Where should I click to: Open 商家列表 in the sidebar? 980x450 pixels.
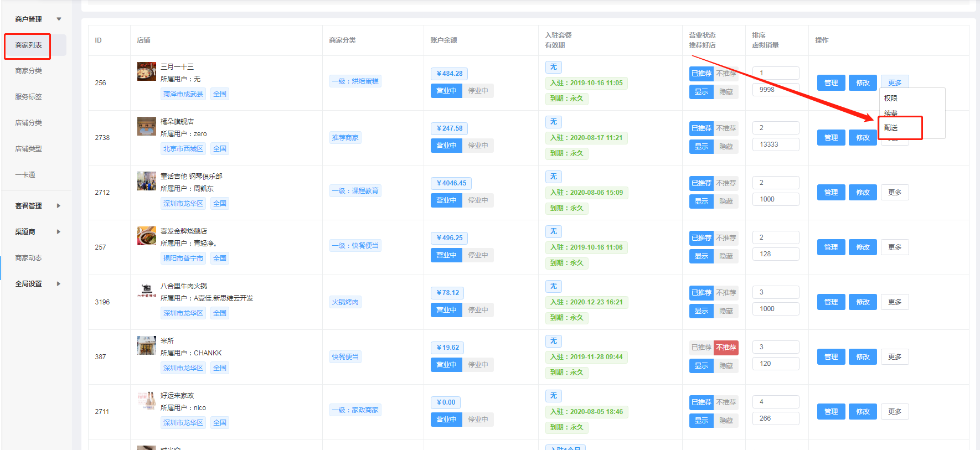coord(28,45)
